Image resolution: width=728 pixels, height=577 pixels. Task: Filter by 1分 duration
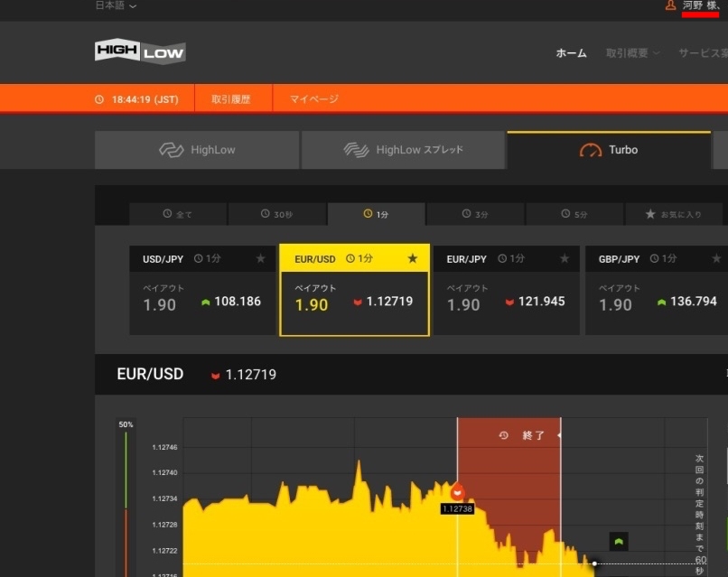point(376,214)
